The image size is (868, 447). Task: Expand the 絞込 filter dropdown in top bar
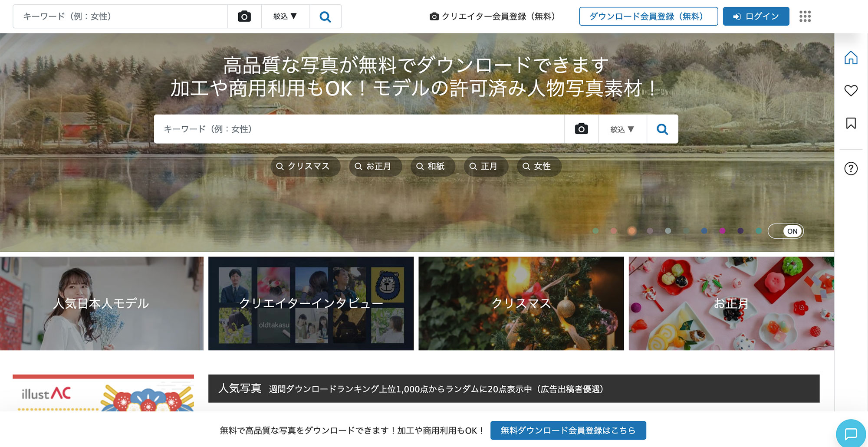285,16
